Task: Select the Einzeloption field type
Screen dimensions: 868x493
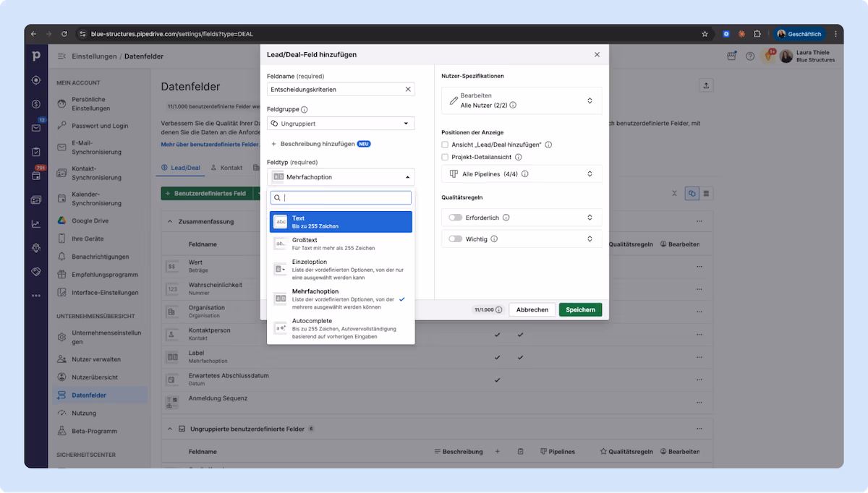Action: [x=341, y=269]
